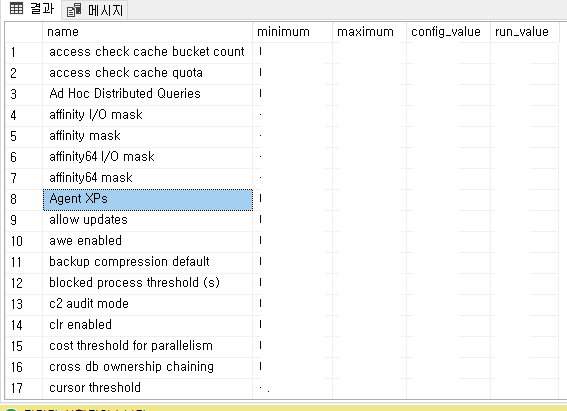Select the 'affinity64 I/O mask' cell
567x411 pixels.
[x=148, y=157]
